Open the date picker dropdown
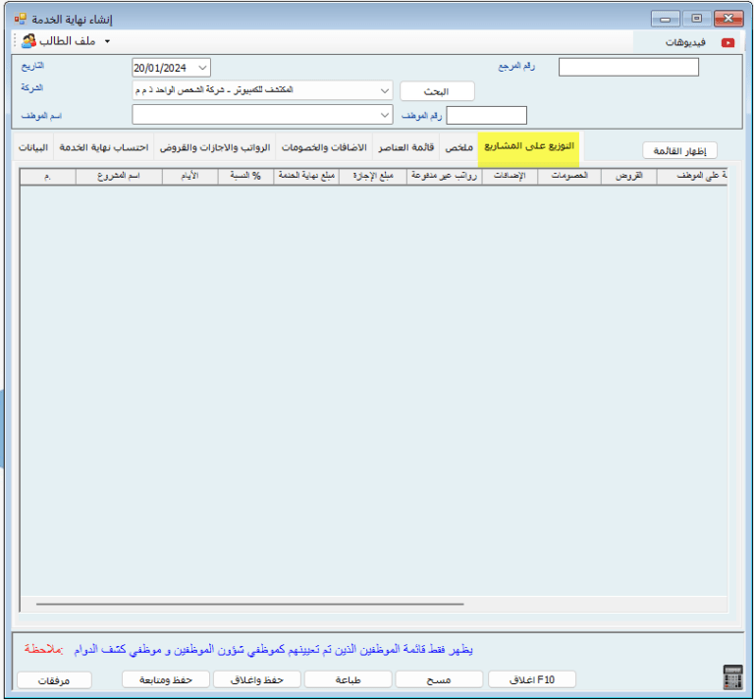The height and width of the screenshot is (700, 754). (202, 68)
